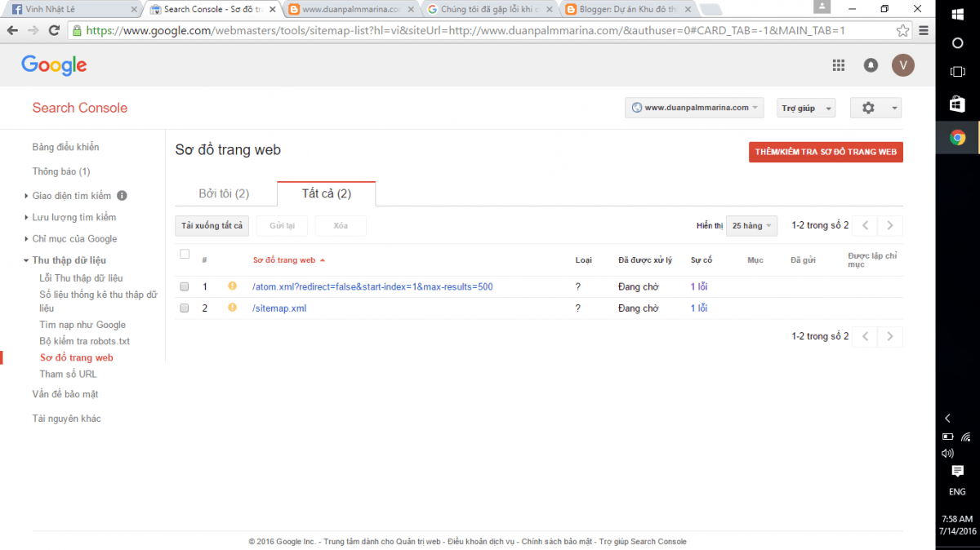Screen dimensions: 980x550
Task: Open Thông báo (1) in sidebar
Action: click(x=61, y=171)
